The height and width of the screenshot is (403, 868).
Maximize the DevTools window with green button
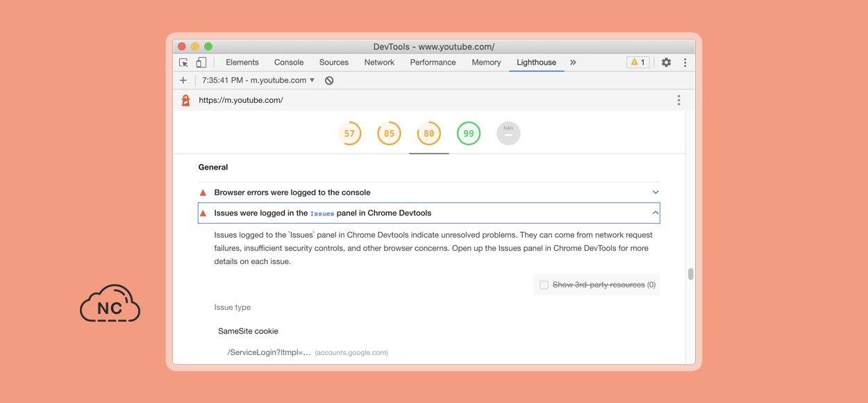click(x=208, y=47)
